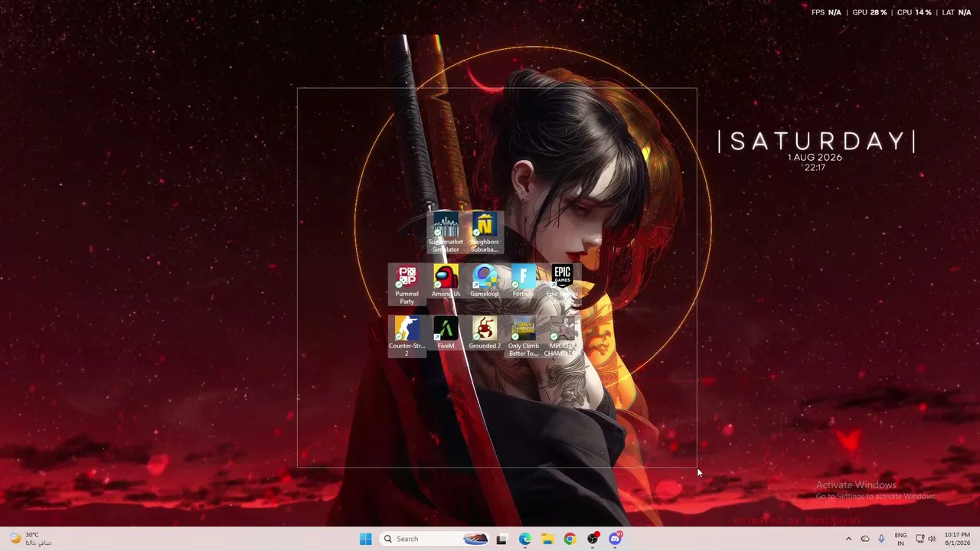Switch the ENG IN input language
The image size is (980, 551).
[900, 539]
